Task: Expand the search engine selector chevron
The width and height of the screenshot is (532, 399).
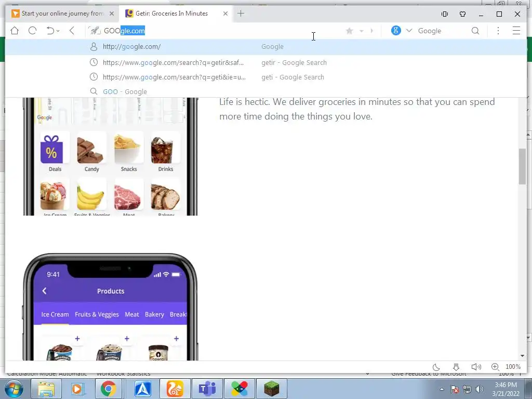Action: click(x=409, y=31)
